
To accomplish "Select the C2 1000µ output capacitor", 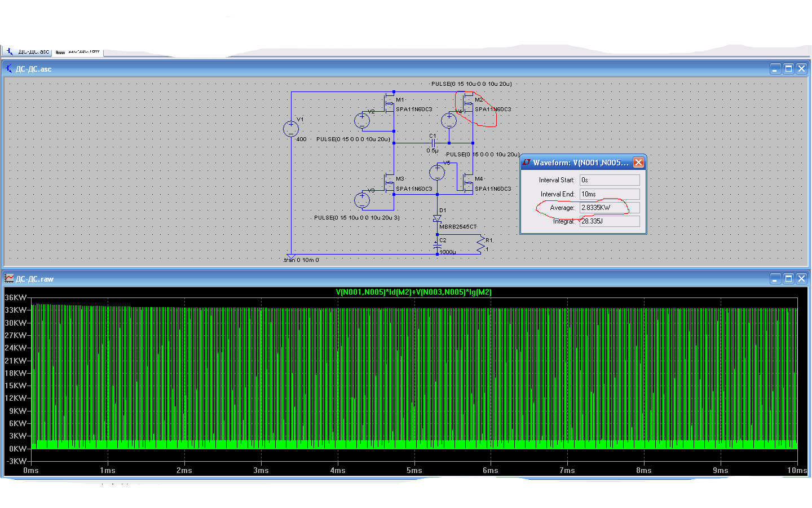I will (x=437, y=246).
